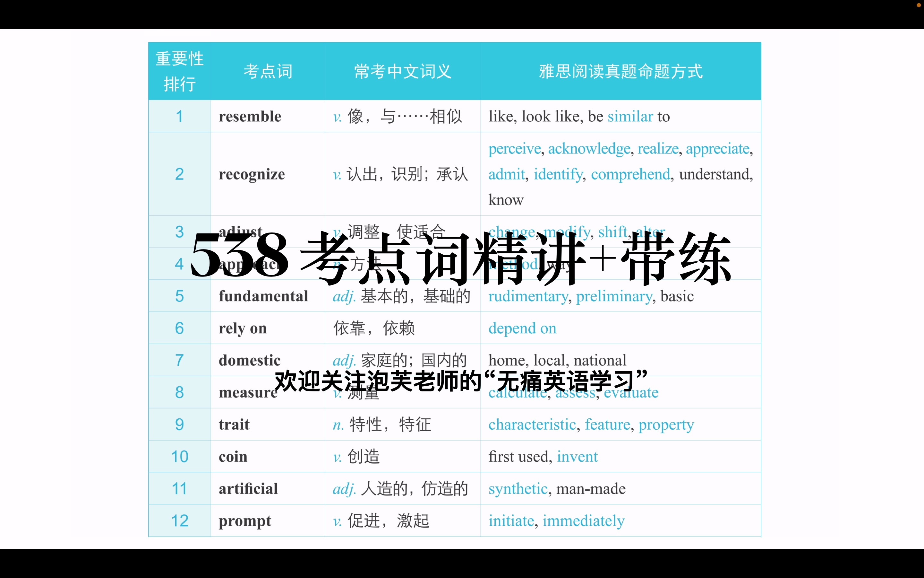Image resolution: width=924 pixels, height=578 pixels.
Task: Click the synonym "rudimentary"
Action: [x=528, y=296]
